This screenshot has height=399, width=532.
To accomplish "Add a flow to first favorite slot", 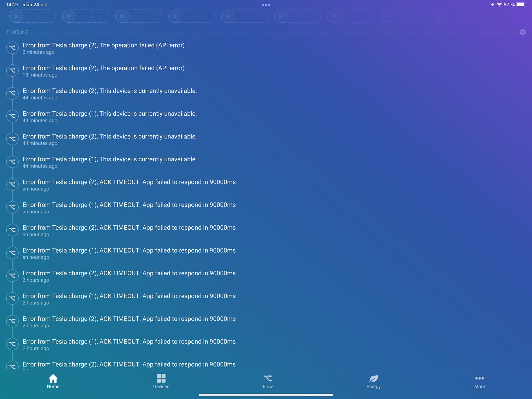I will (38, 16).
